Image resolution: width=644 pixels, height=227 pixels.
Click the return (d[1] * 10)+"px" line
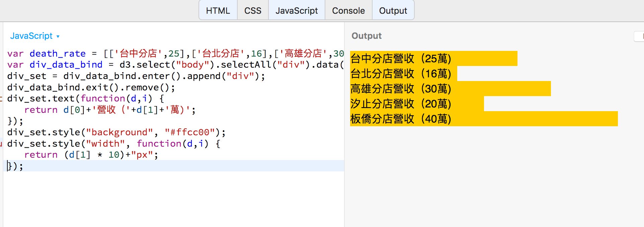(x=91, y=155)
